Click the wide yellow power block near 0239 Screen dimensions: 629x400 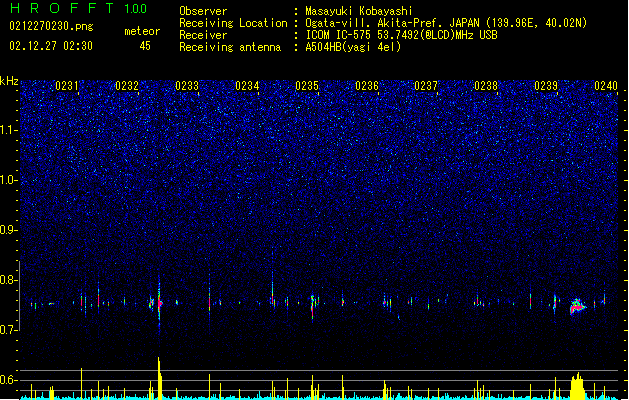pos(577,386)
